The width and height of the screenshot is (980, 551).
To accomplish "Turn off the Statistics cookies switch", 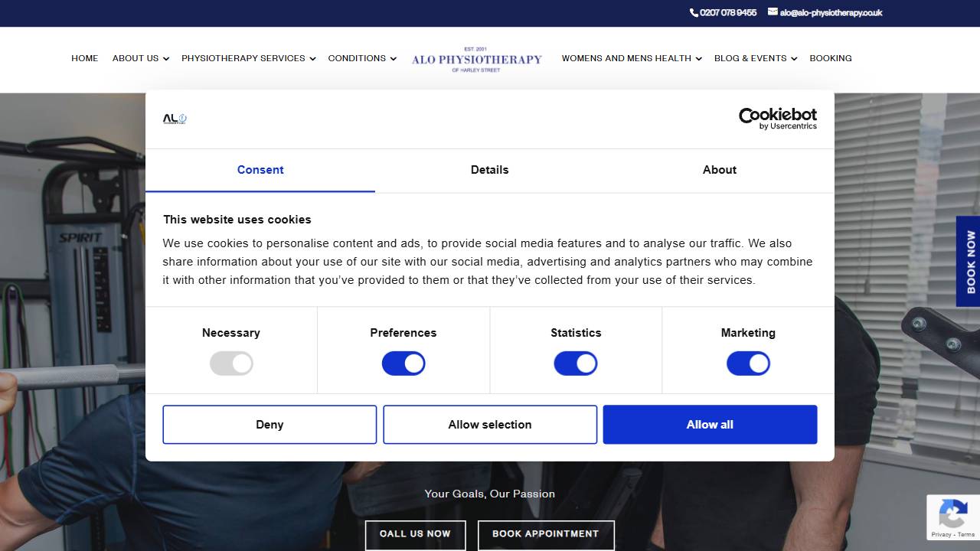I will [576, 364].
